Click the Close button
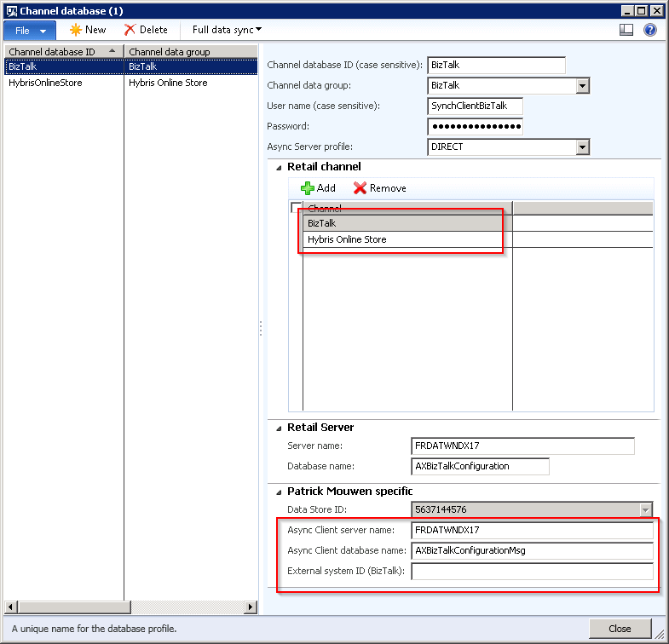Image resolution: width=669 pixels, height=644 pixels. coord(620,629)
